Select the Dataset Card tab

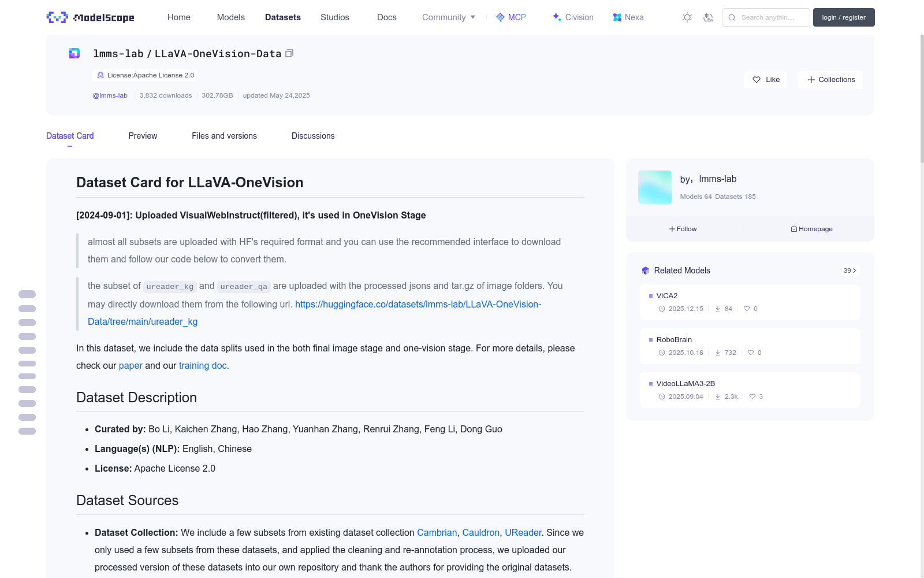[70, 136]
